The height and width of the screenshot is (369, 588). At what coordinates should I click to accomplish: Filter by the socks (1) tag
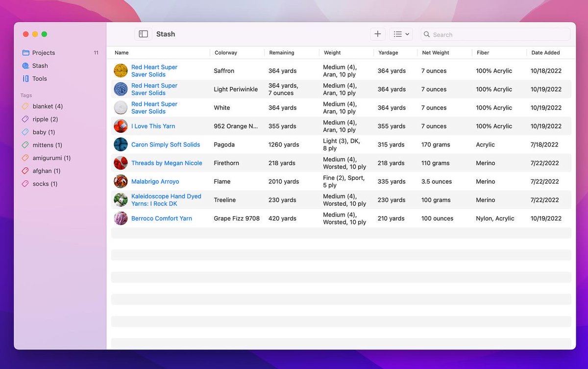(45, 184)
